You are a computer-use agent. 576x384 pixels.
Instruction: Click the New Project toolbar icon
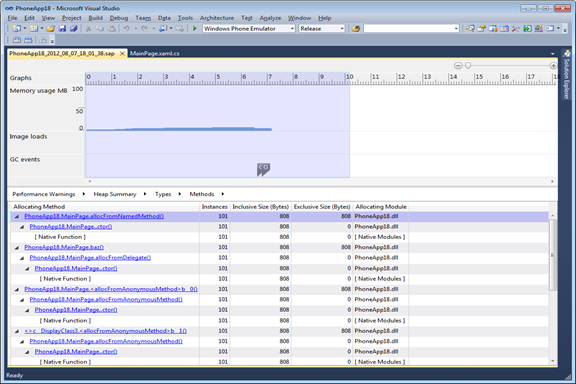[16, 28]
